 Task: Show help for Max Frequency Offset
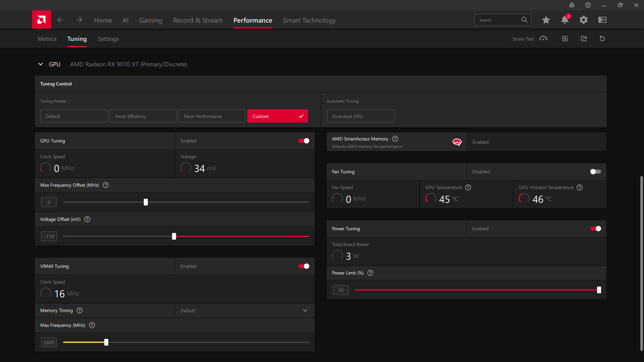click(x=106, y=185)
